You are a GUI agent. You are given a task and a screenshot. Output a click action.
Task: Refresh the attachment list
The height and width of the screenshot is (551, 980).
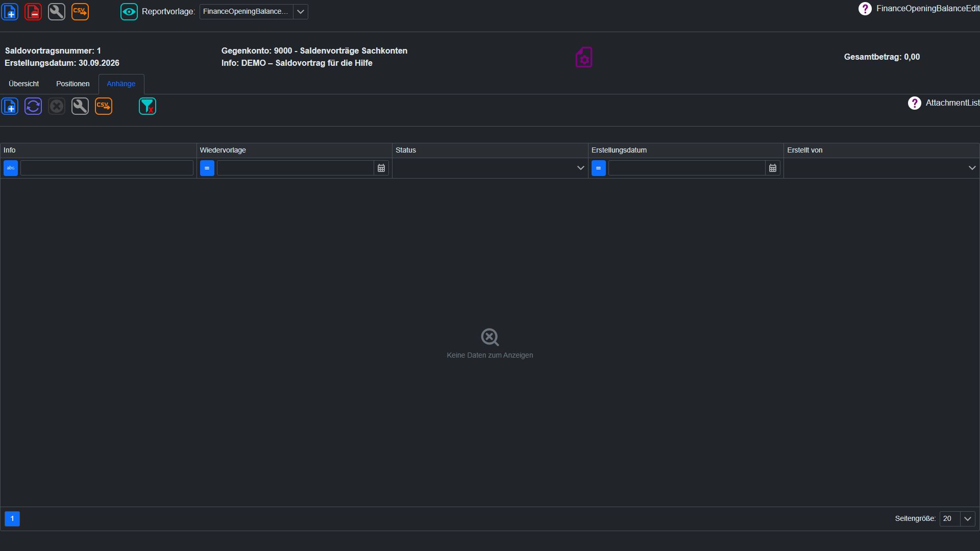point(33,106)
